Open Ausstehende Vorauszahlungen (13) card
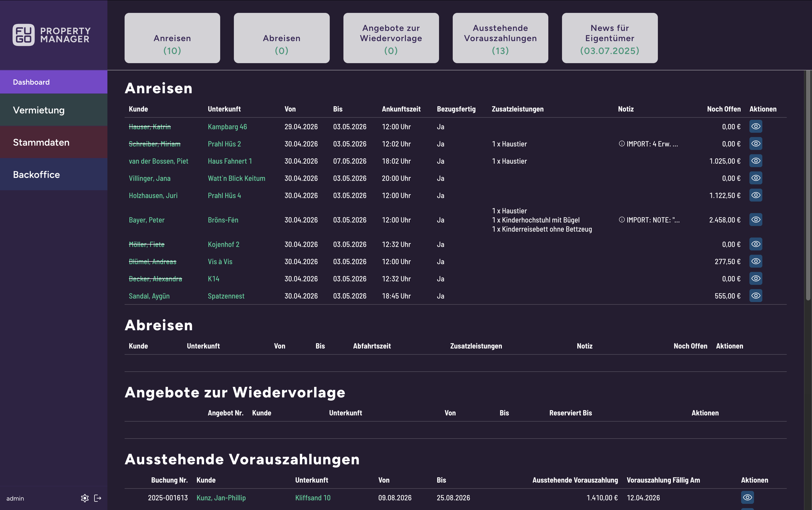 (x=500, y=38)
